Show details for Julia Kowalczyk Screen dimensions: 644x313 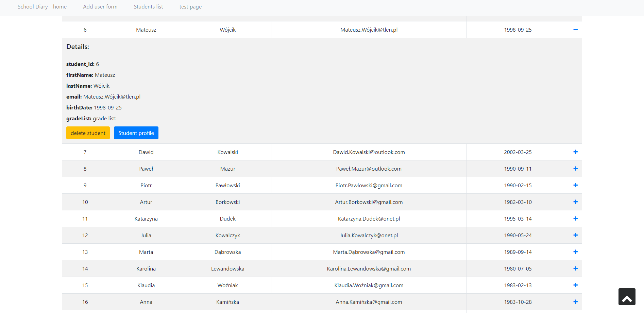(575, 235)
